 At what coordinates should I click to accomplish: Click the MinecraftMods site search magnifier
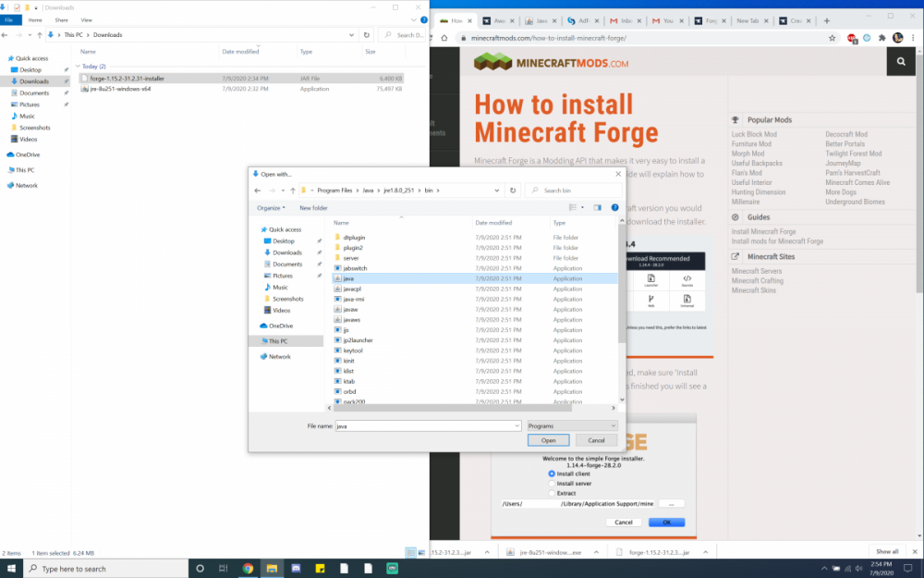tap(901, 62)
